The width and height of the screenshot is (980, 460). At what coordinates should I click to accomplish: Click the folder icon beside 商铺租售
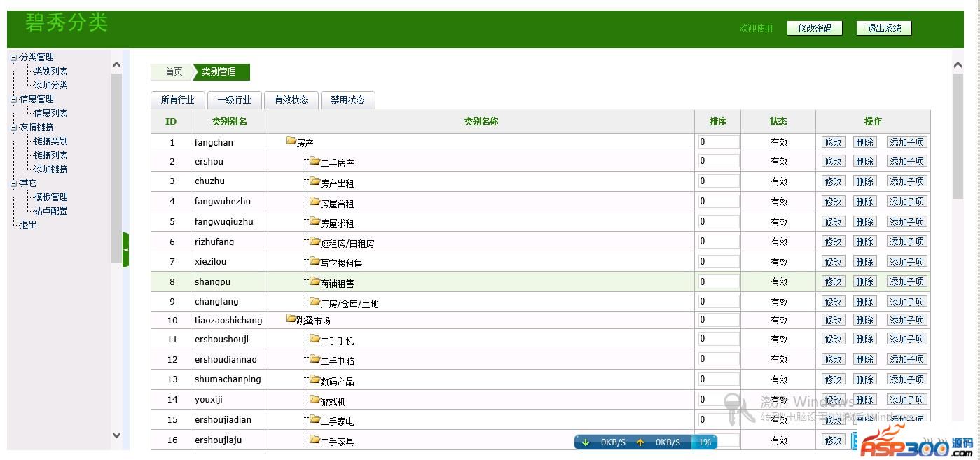coord(315,281)
